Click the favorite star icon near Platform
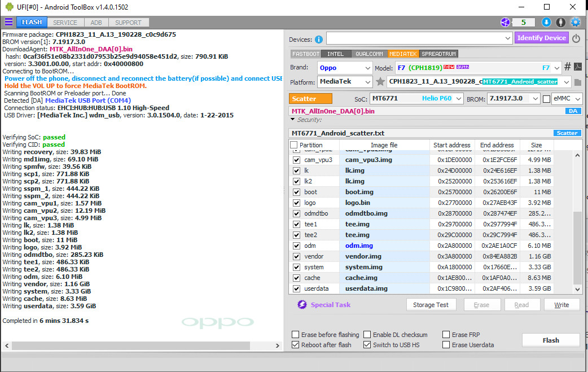The height and width of the screenshot is (372, 588). coord(380,82)
